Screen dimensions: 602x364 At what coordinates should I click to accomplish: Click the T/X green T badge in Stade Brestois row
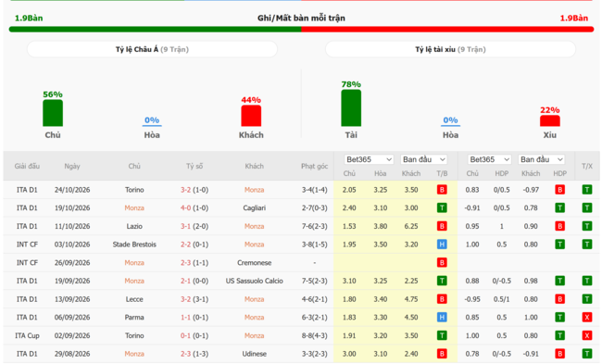(587, 245)
